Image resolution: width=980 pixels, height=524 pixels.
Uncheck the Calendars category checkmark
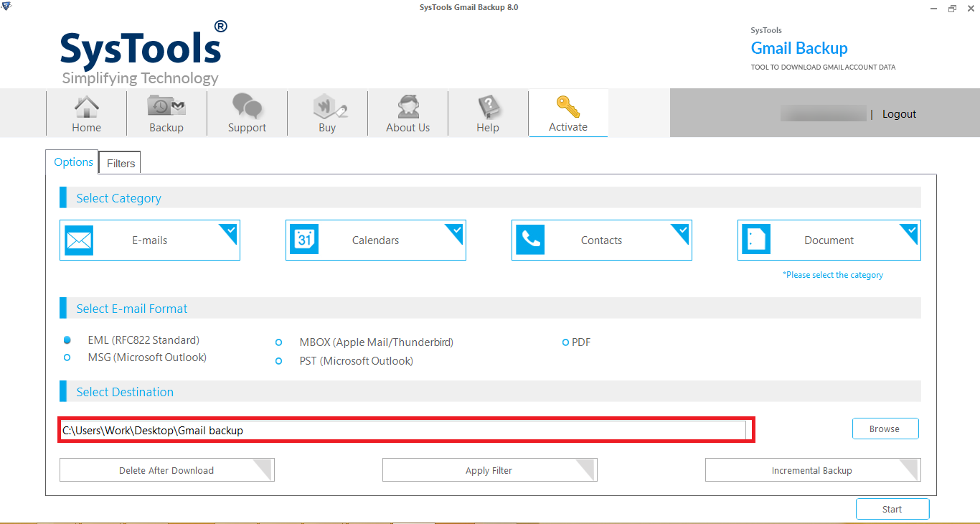(456, 231)
